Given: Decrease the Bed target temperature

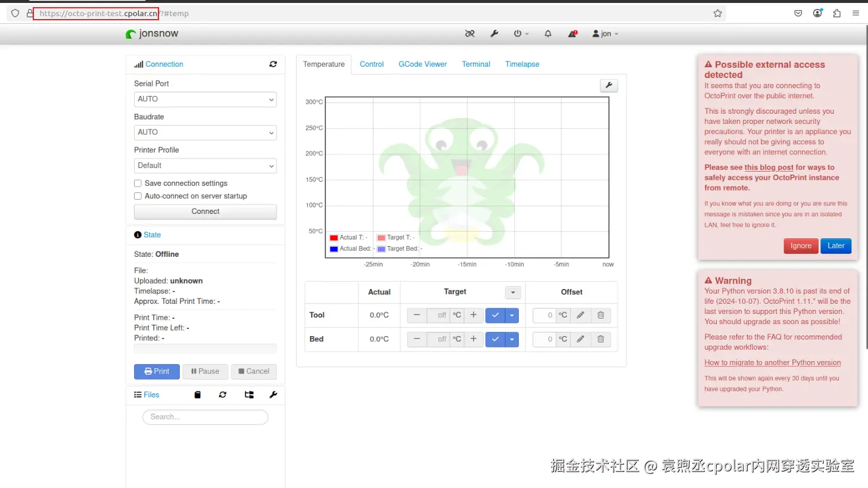Looking at the screenshot, I should pyautogui.click(x=417, y=340).
